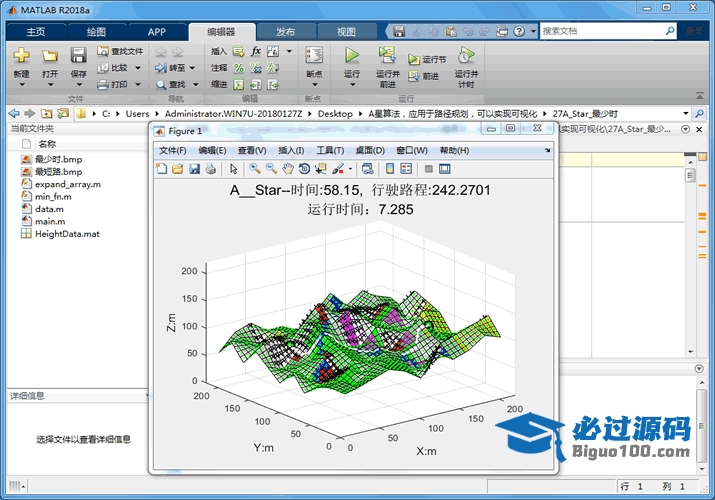
Task: Click the smart indent icon
Action: [x=238, y=84]
